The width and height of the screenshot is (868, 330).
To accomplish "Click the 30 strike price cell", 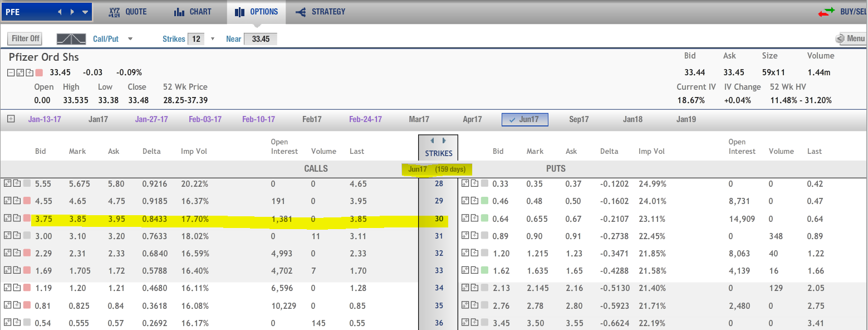I will click(438, 219).
